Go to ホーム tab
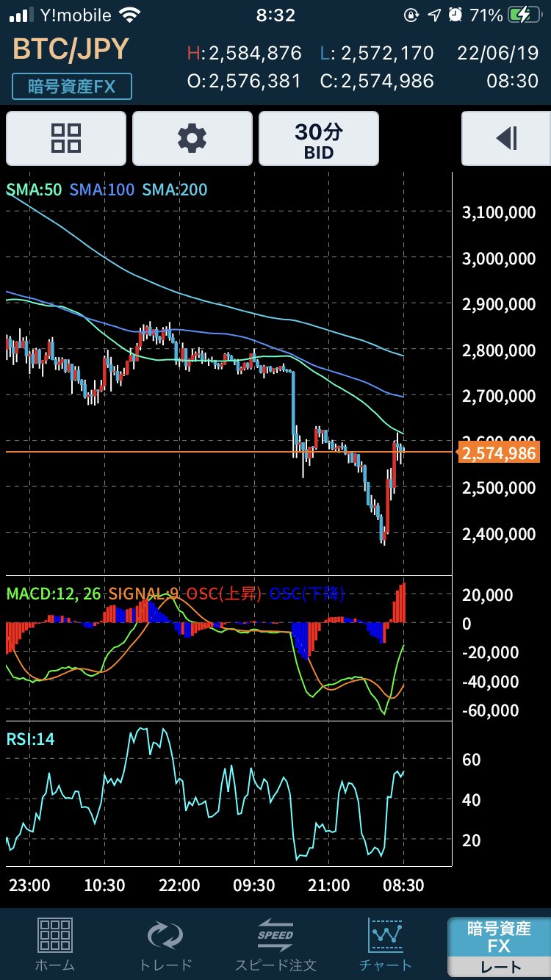The image size is (551, 980). [x=54, y=944]
